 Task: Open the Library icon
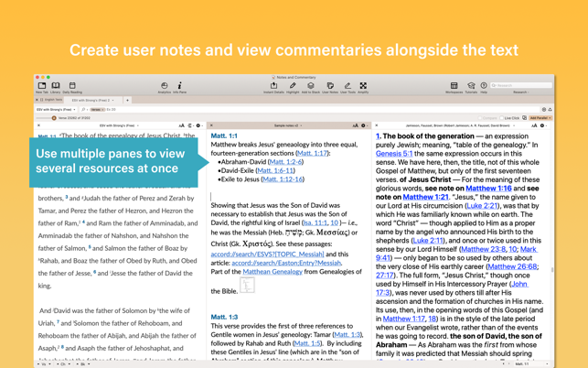coord(56,86)
